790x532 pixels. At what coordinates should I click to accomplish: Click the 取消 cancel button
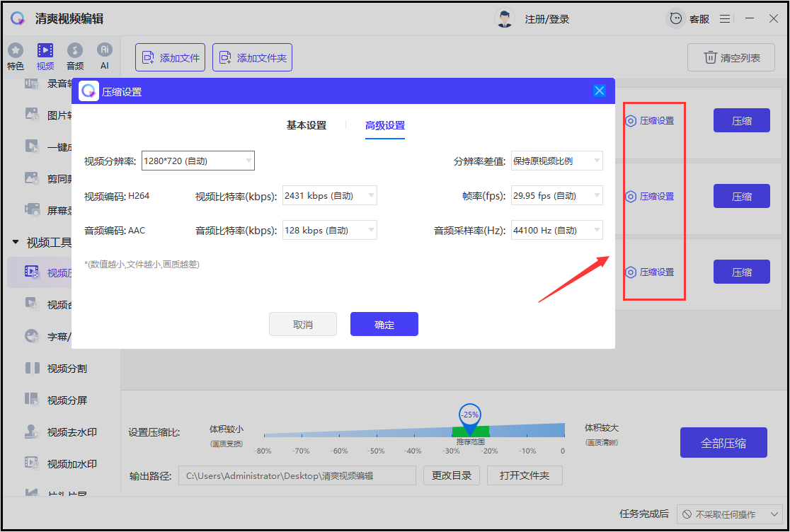[303, 324]
